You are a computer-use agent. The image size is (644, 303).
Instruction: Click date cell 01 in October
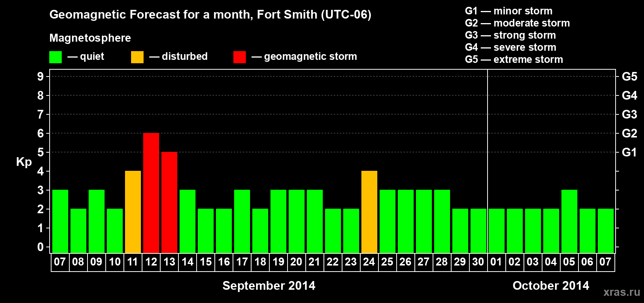(497, 262)
